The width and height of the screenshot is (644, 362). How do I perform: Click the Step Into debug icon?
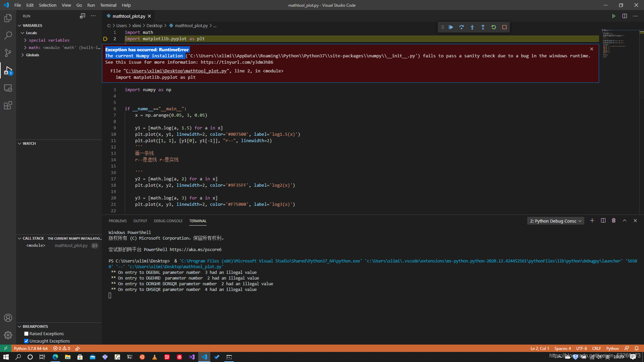point(472,27)
